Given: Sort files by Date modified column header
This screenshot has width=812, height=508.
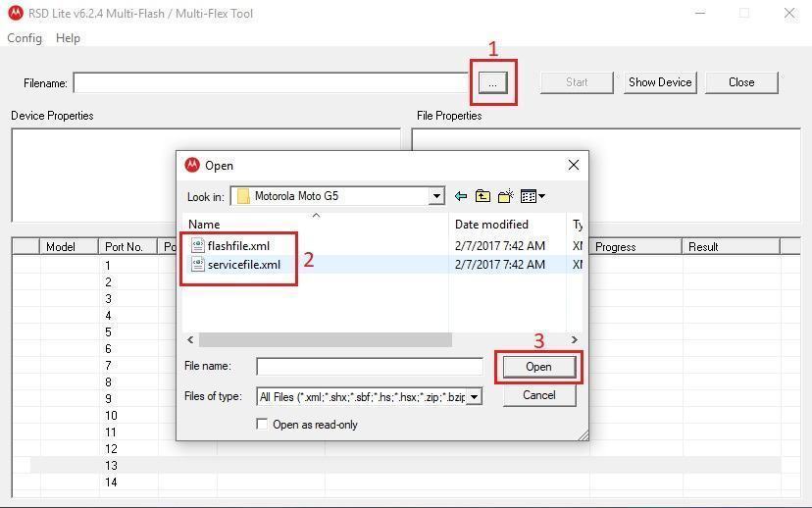Looking at the screenshot, I should pos(508,225).
